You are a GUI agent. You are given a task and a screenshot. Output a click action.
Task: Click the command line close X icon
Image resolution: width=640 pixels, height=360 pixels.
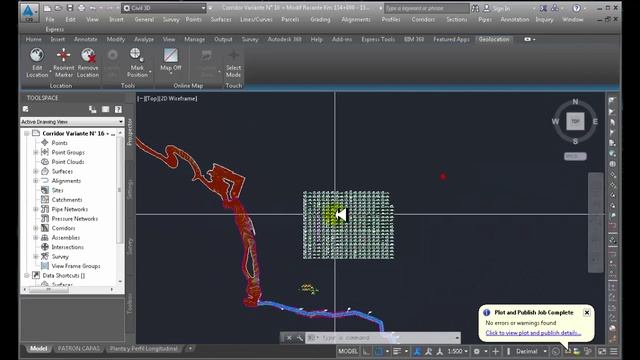click(x=289, y=338)
